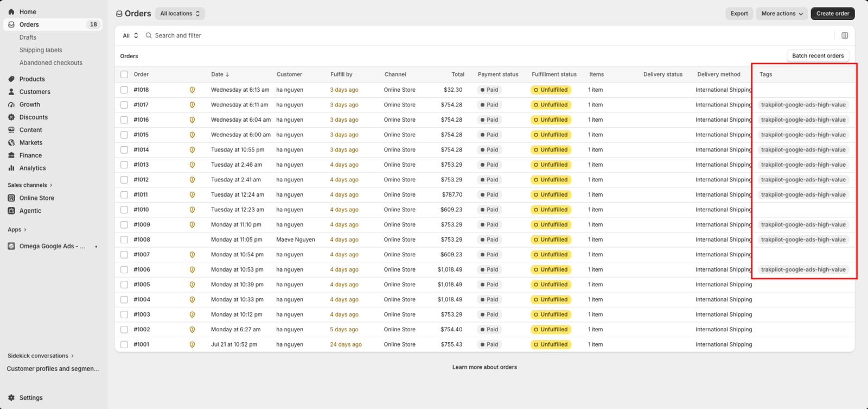Click the $1,018.49 total of order #1004

[450, 300]
